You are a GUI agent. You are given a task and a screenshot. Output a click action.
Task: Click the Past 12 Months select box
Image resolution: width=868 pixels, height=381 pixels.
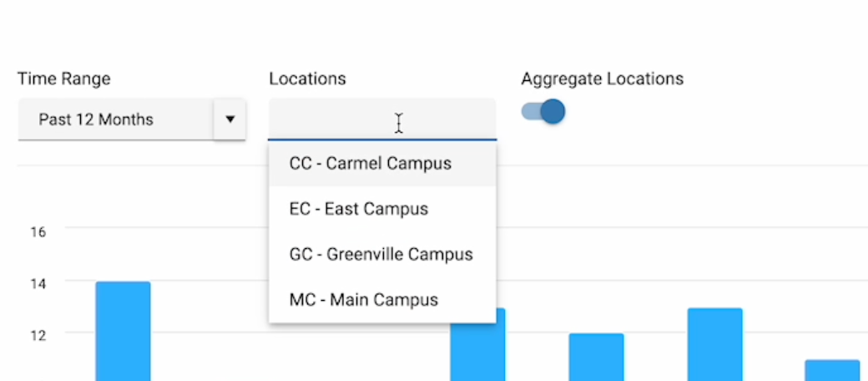[x=115, y=119]
